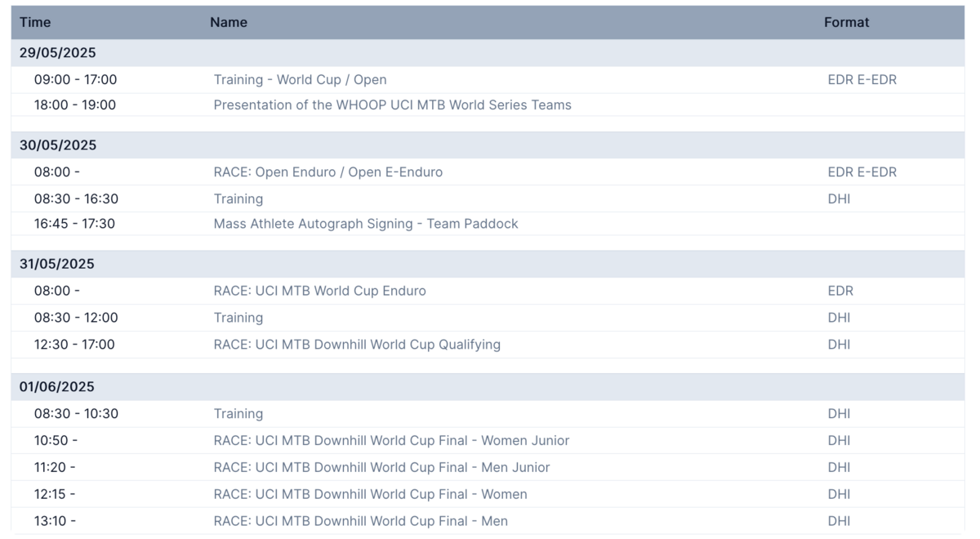Click the Time column header

pos(35,23)
